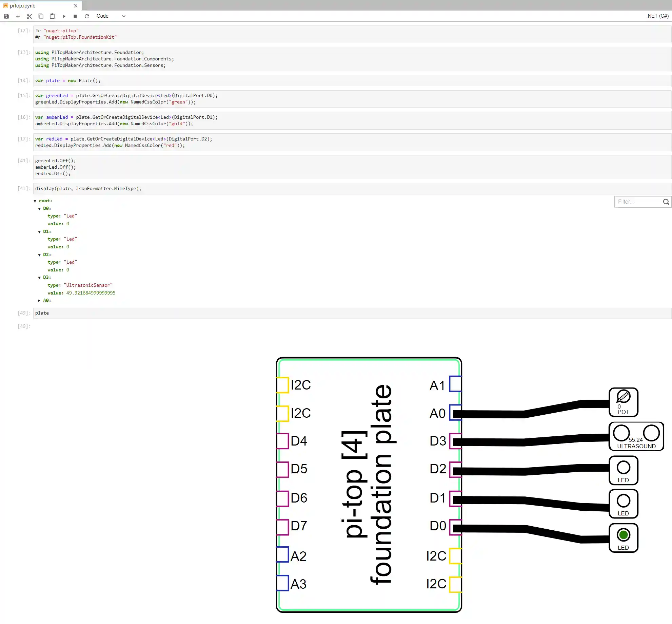Click the green LED connected to D0
The height and width of the screenshot is (624, 672).
(624, 538)
